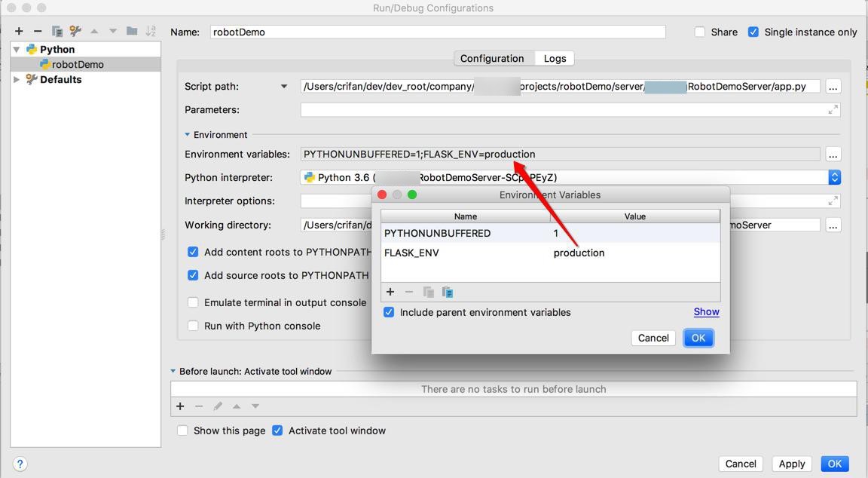This screenshot has width=868, height=478.
Task: Add a new environment variable in dialog
Action: (x=390, y=292)
